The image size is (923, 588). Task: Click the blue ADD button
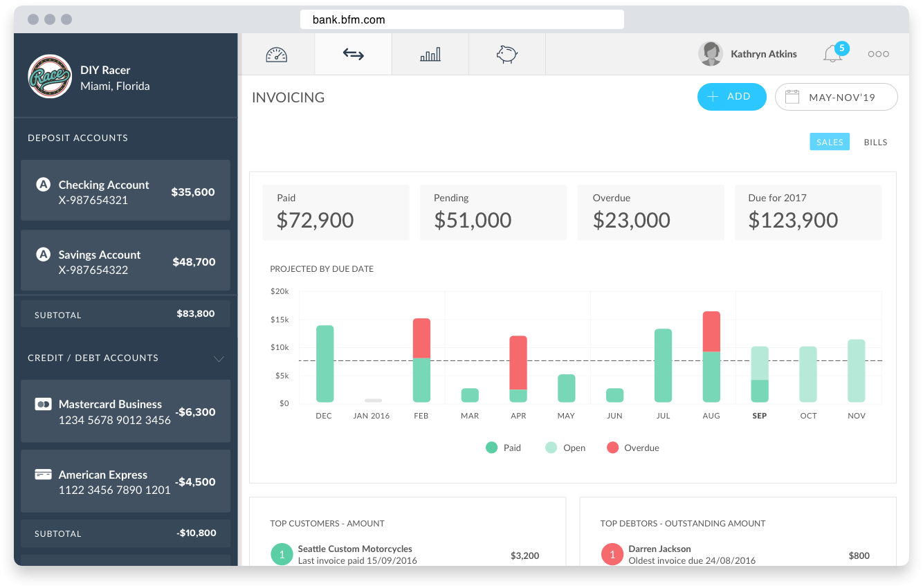[731, 97]
